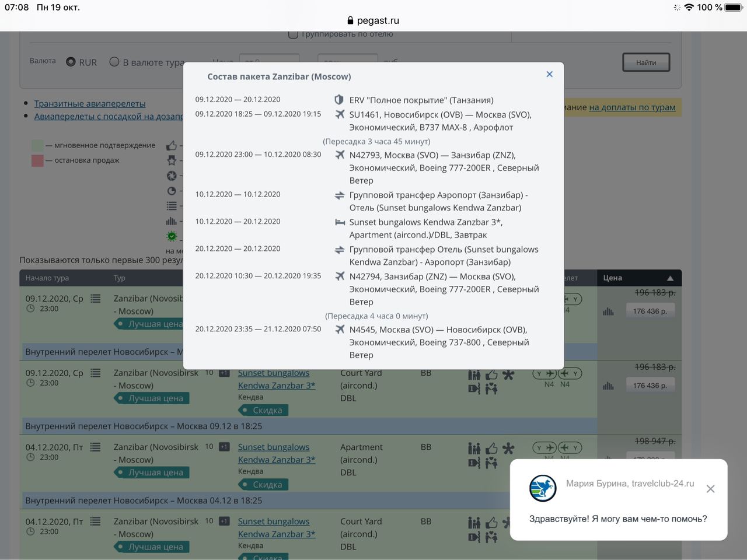Click the transfer arrows icon for 10.12.2020
This screenshot has width=747, height=560.
(x=340, y=195)
